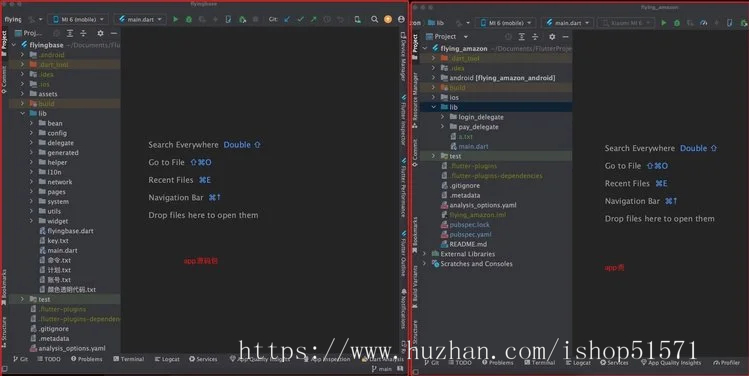The image size is (749, 376).
Task: Run main.dart in the flying_amazon window
Action: [663, 23]
